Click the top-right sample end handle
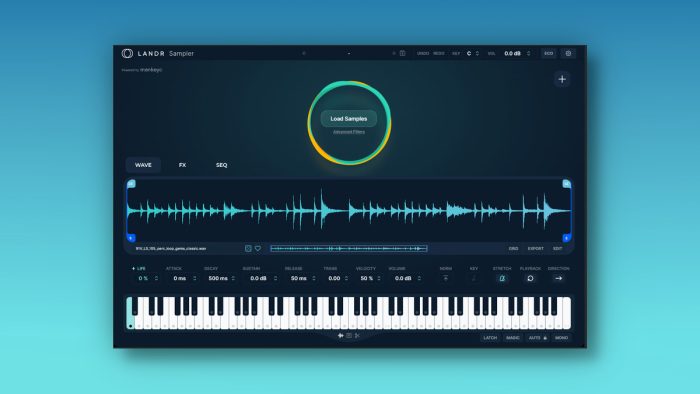Image resolution: width=700 pixels, height=394 pixels. (x=567, y=183)
